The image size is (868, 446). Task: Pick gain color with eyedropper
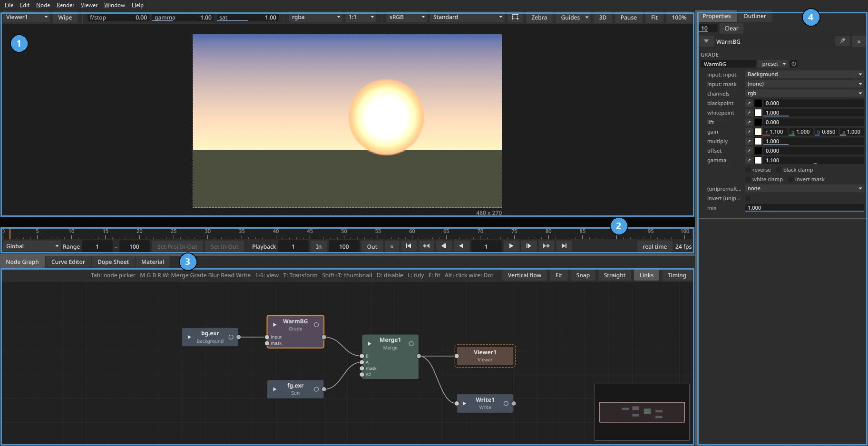tap(749, 132)
